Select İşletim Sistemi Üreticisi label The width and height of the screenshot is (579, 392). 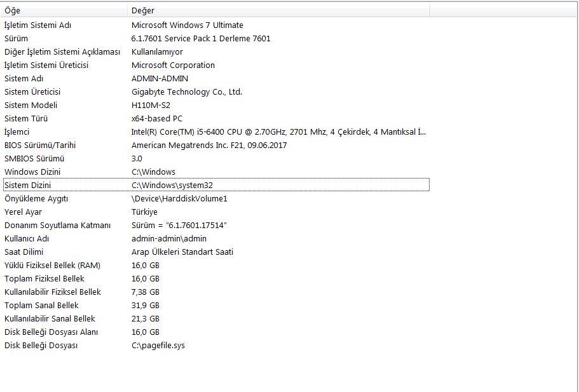click(46, 65)
